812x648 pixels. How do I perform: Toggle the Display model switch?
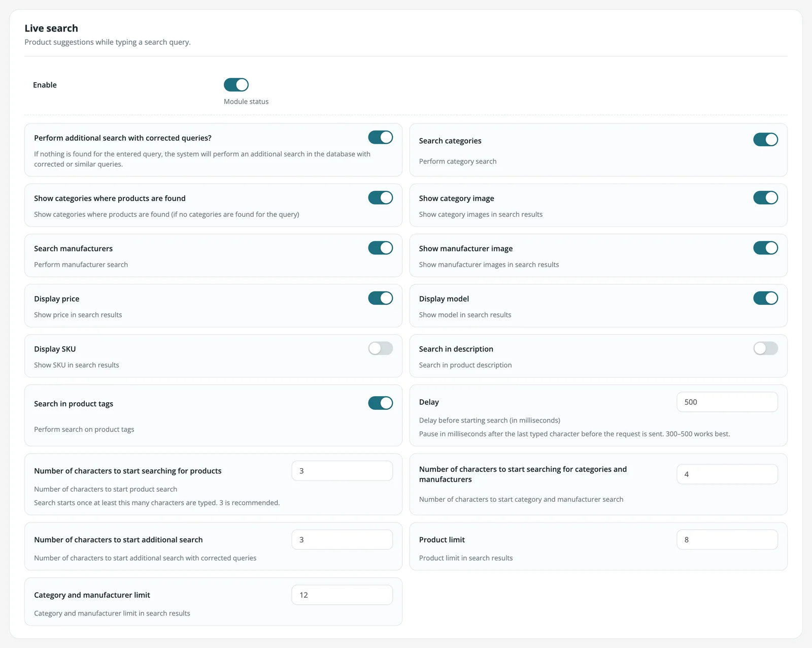pos(765,298)
